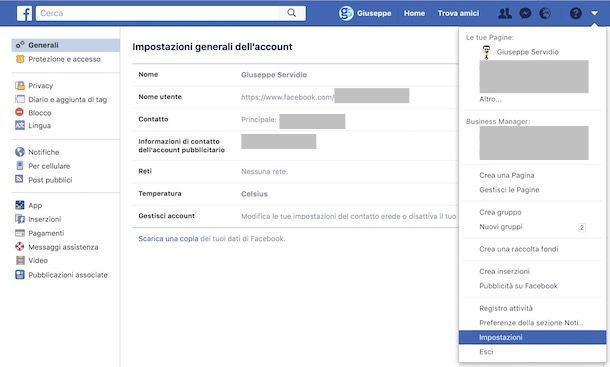Expand the Nome utente row
Screen dimensions: 610x367
click(295, 97)
